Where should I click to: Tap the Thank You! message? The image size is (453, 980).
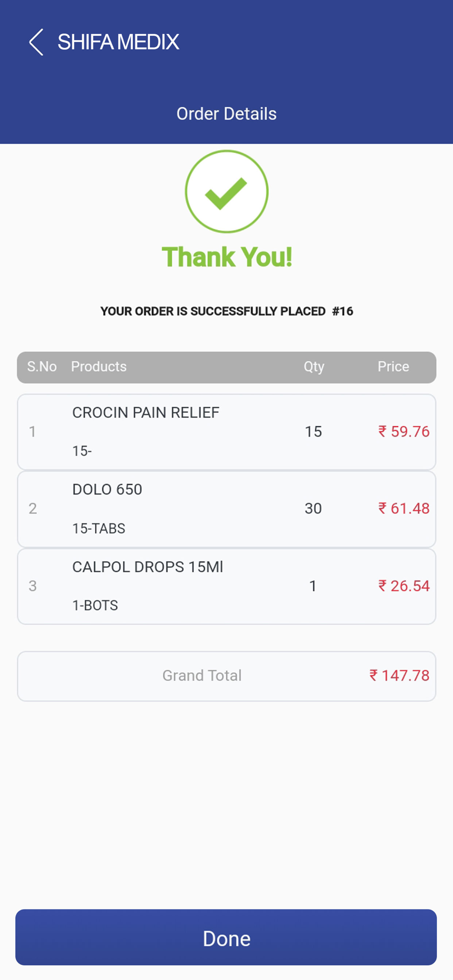[x=226, y=257]
